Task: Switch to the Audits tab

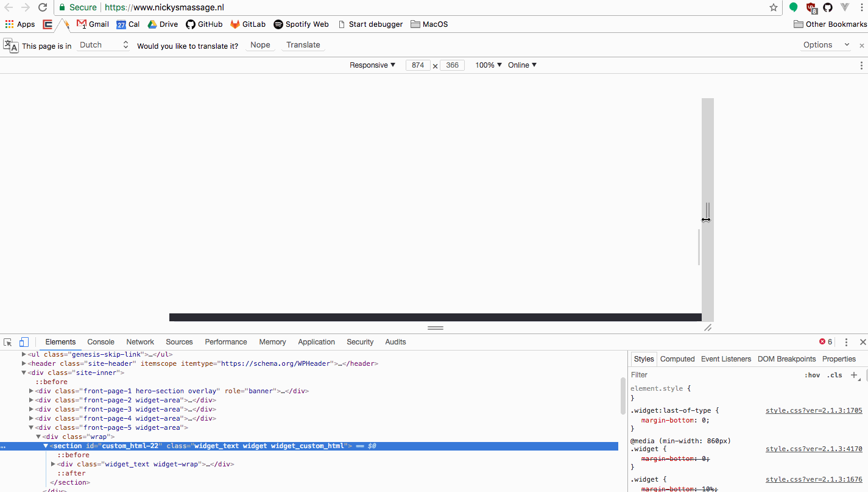Action: click(395, 342)
